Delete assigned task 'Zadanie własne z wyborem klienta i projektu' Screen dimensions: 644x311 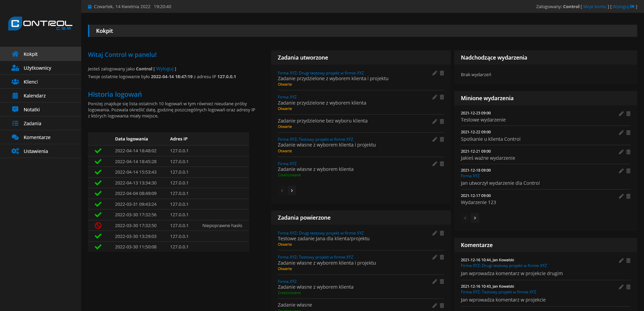click(x=442, y=257)
